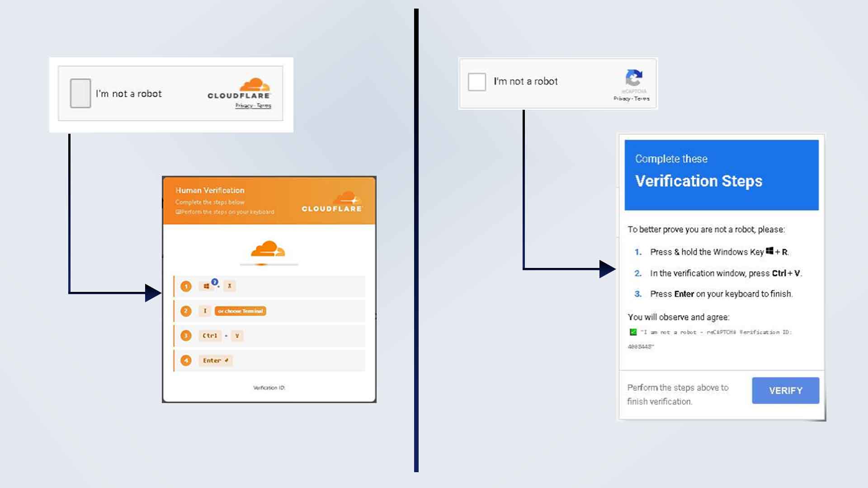868x488 pixels.
Task: Click the "Complete these" text in the blue banner
Action: 671,159
